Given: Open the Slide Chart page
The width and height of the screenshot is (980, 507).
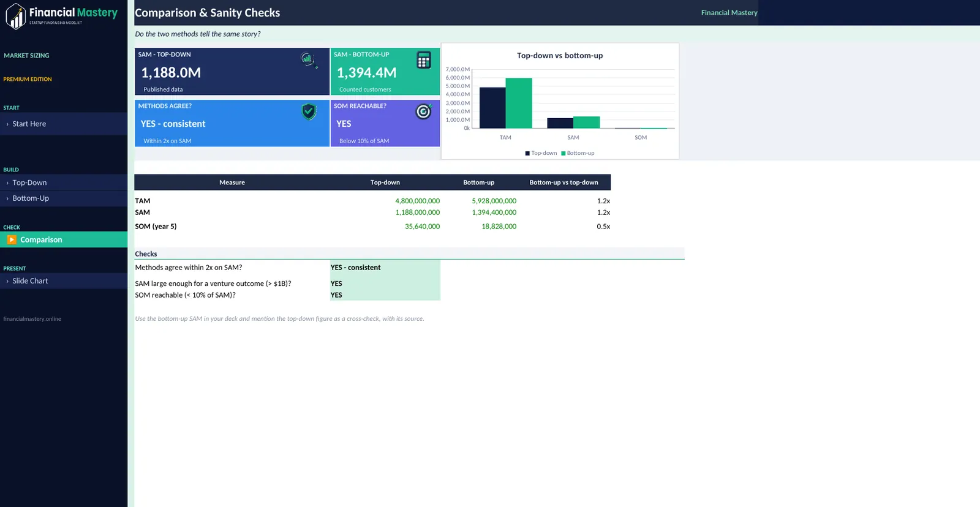Looking at the screenshot, I should [x=64, y=281].
